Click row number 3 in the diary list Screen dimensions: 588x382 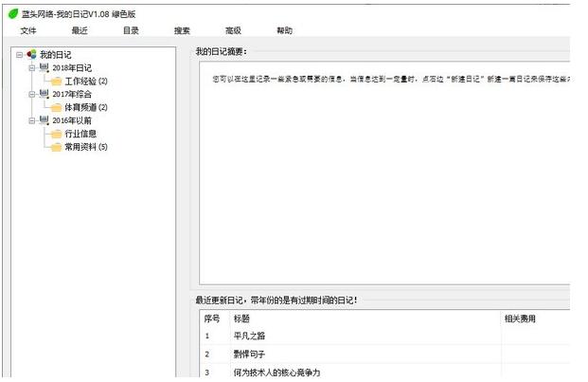207,373
